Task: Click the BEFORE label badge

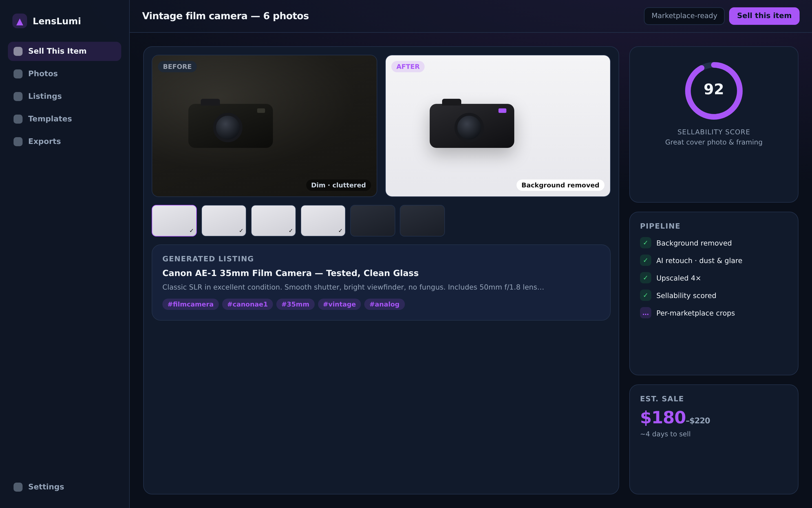Action: coord(177,67)
